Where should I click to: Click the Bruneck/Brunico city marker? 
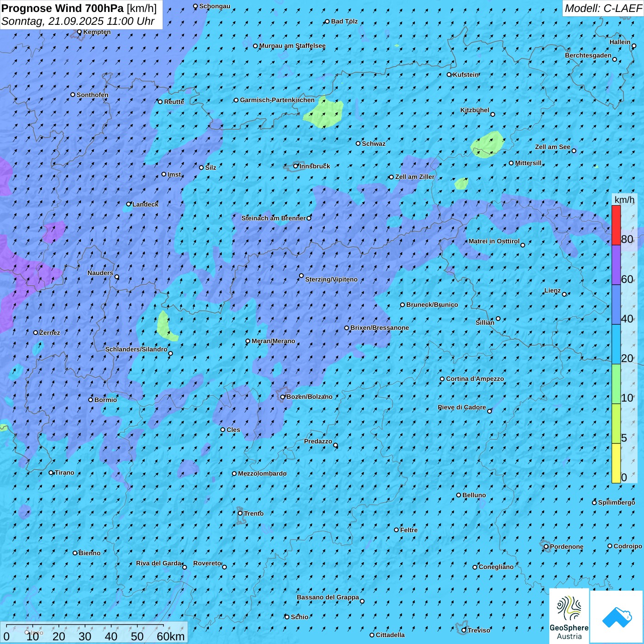click(x=402, y=305)
